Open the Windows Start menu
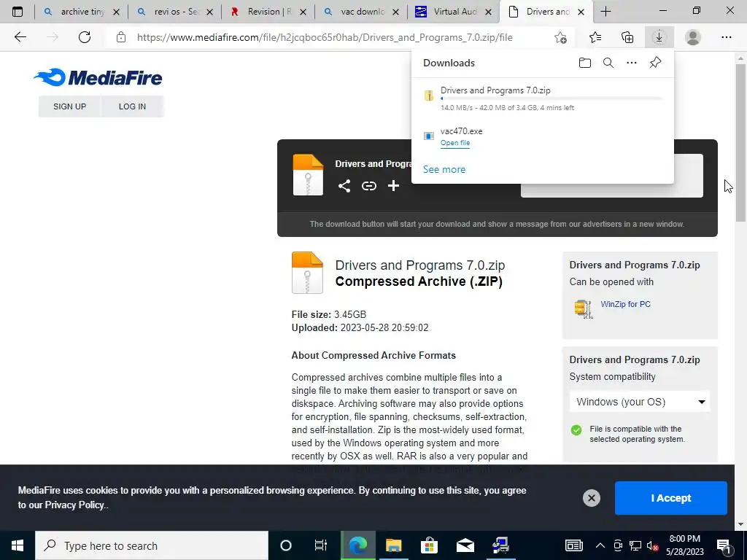This screenshot has width=747, height=560. (x=18, y=545)
